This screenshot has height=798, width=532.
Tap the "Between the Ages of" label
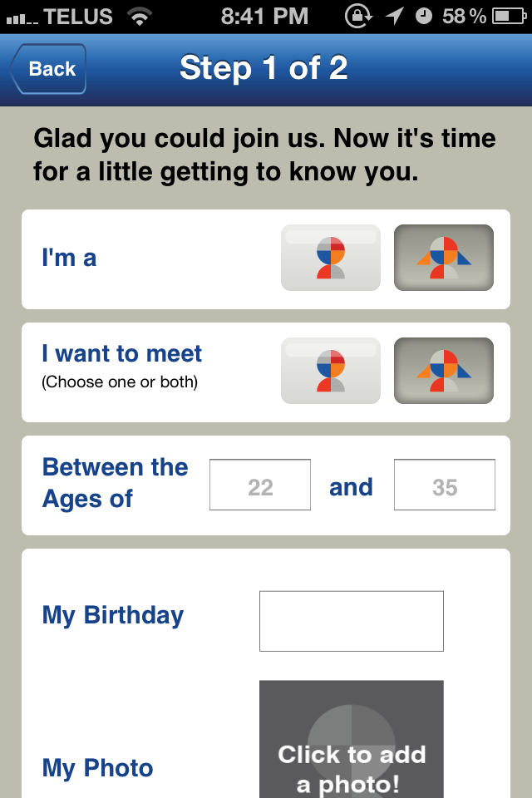pyautogui.click(x=115, y=483)
